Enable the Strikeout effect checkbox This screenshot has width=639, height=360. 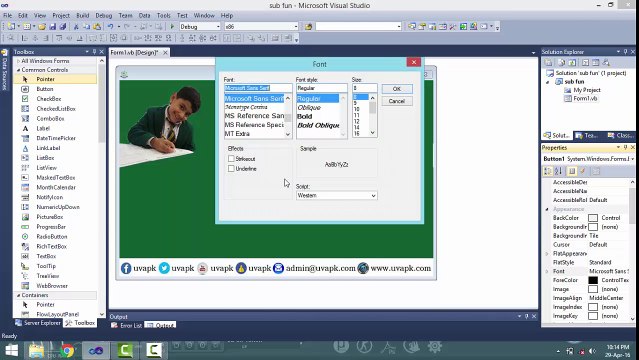click(231, 159)
